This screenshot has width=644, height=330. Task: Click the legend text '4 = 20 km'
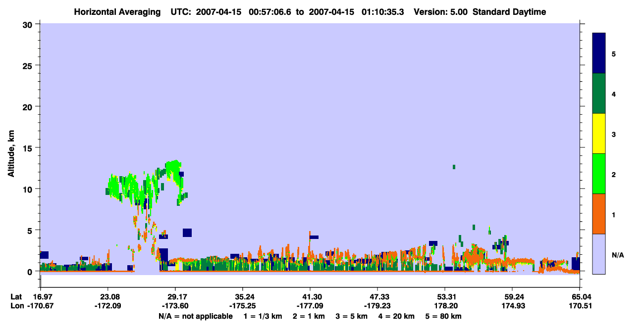(x=397, y=316)
